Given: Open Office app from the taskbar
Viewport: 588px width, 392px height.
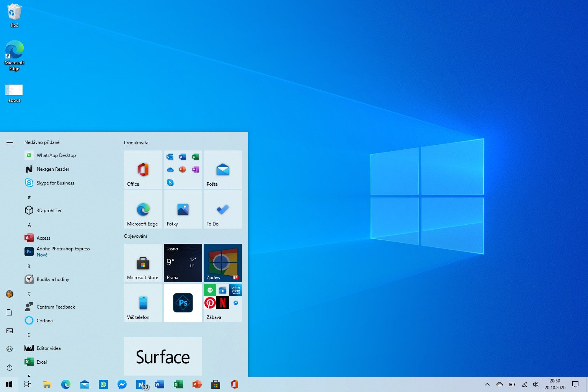Looking at the screenshot, I should pyautogui.click(x=234, y=384).
